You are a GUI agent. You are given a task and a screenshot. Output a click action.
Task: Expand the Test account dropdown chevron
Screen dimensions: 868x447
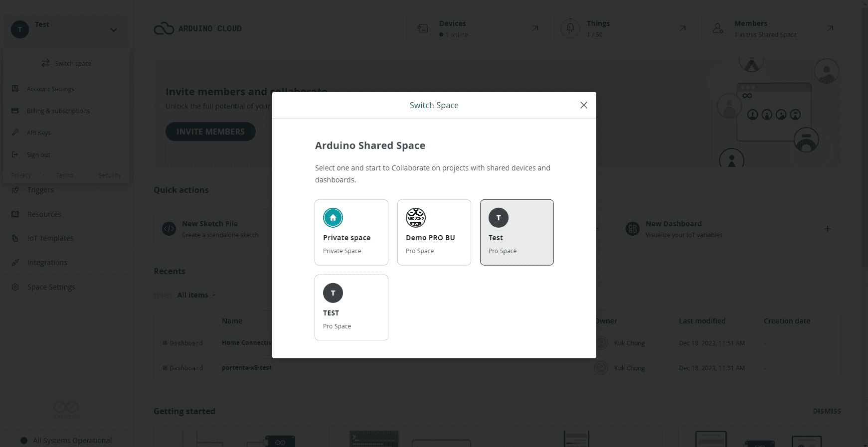(x=114, y=30)
